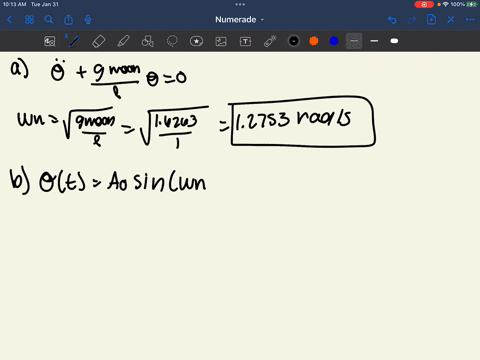Select the thinnest stroke width
480x360 pixels.
tap(354, 41)
